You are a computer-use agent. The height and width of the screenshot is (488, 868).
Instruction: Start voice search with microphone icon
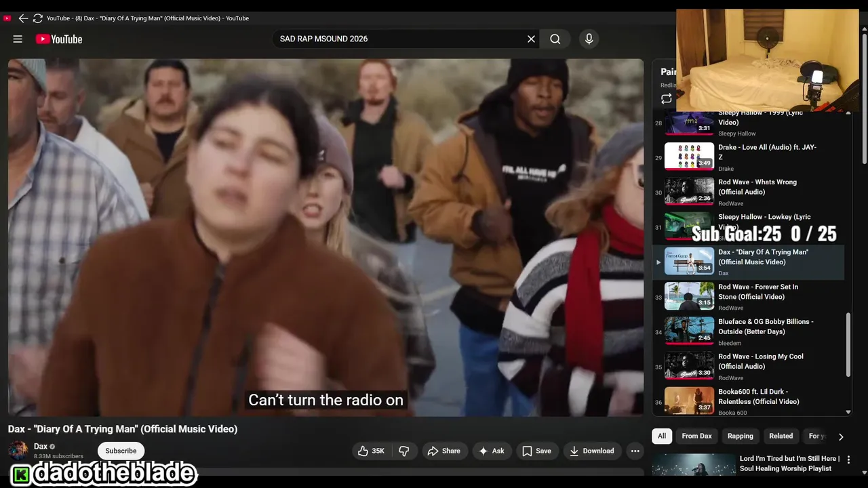tap(589, 39)
